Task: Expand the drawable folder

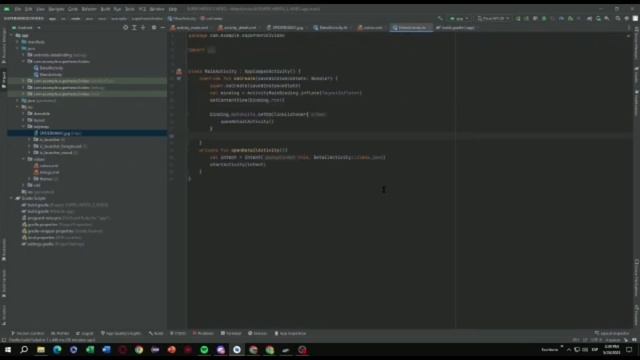Action: tap(24, 113)
